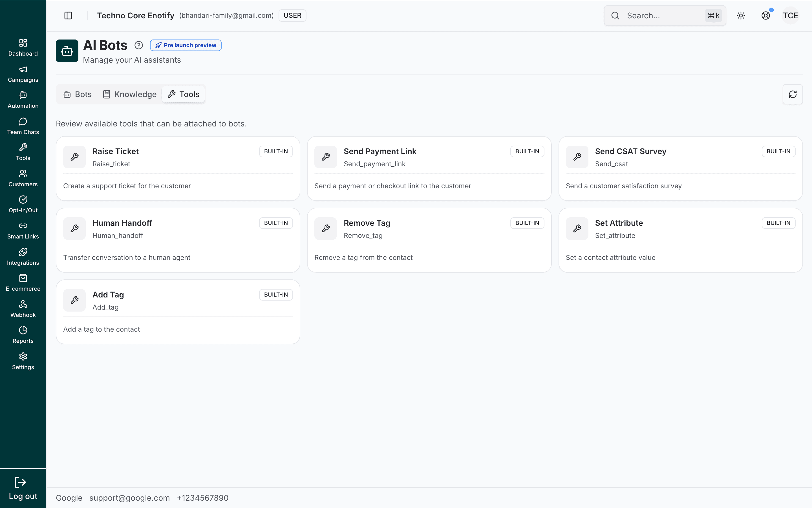Open the TCE profile avatar menu
Screen dimensions: 812x508
pyautogui.click(x=791, y=16)
